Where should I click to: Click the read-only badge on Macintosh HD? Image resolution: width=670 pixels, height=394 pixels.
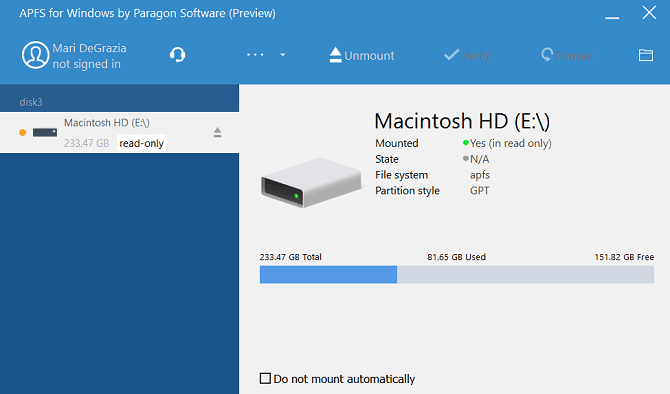tap(141, 143)
